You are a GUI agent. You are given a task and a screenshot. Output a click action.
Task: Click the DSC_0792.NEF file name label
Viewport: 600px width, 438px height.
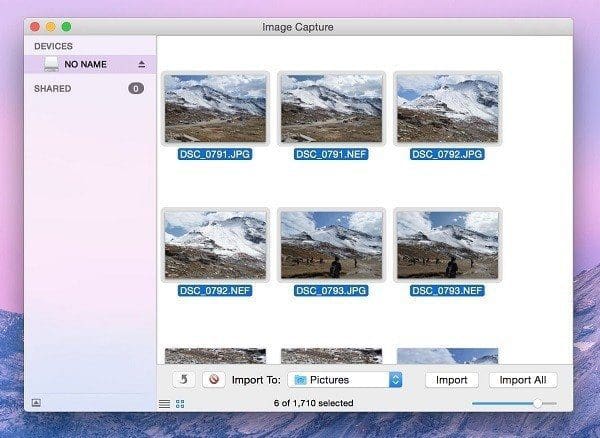(215, 291)
